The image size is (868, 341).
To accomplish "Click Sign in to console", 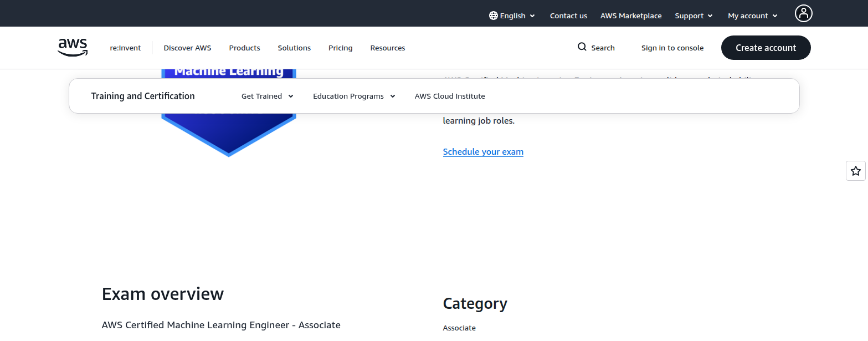I will pos(672,48).
